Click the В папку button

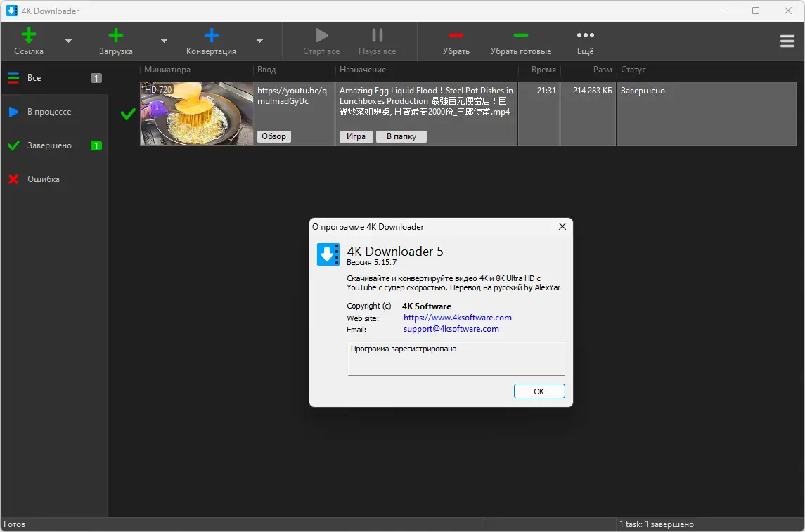coord(401,136)
